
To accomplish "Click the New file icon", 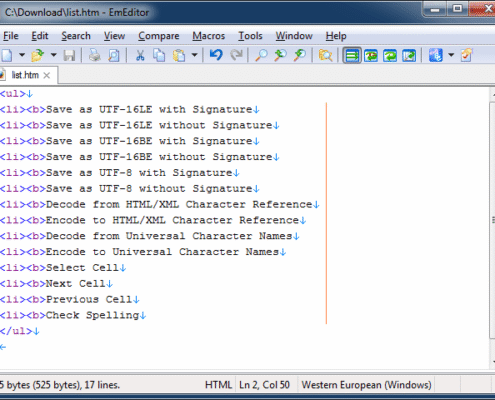I will (7, 55).
